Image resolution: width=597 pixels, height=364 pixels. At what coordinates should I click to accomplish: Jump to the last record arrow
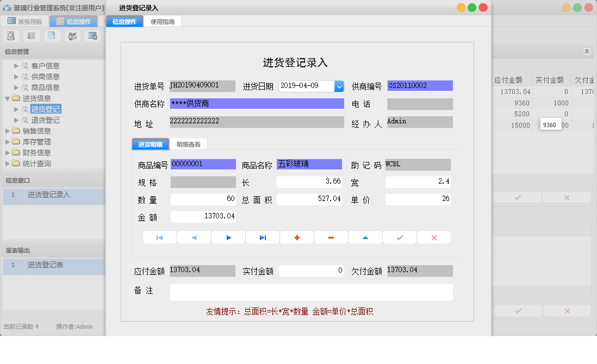pyautogui.click(x=263, y=237)
